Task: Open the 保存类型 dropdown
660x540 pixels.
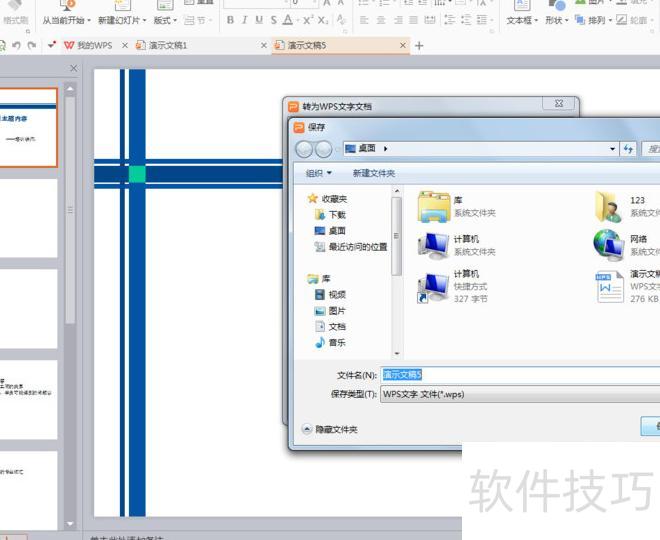Action: tap(520, 394)
